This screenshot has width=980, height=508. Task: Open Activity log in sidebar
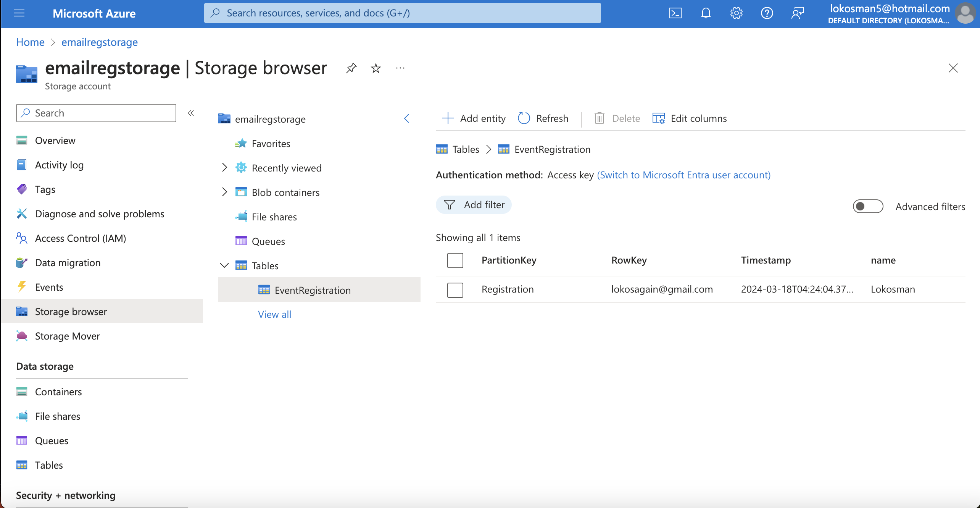[x=59, y=165]
